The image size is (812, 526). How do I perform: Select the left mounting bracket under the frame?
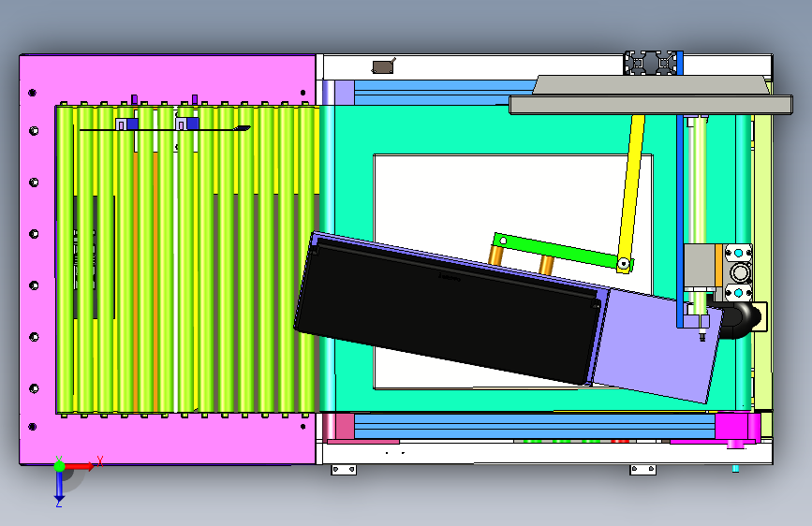344,470
